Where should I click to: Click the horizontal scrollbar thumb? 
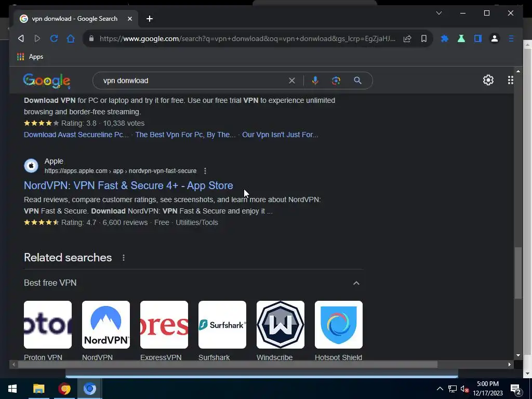click(x=228, y=364)
